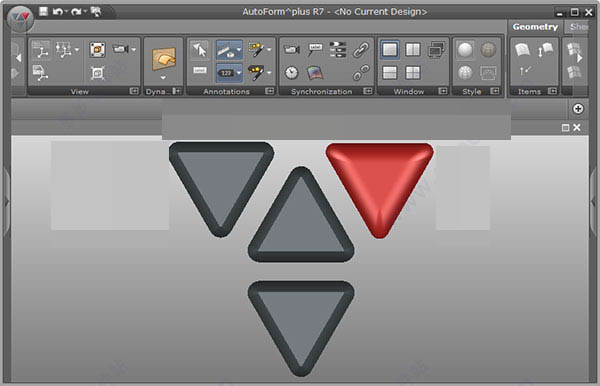
Task: Click the Save icon in quick access toolbar
Action: pyautogui.click(x=43, y=11)
